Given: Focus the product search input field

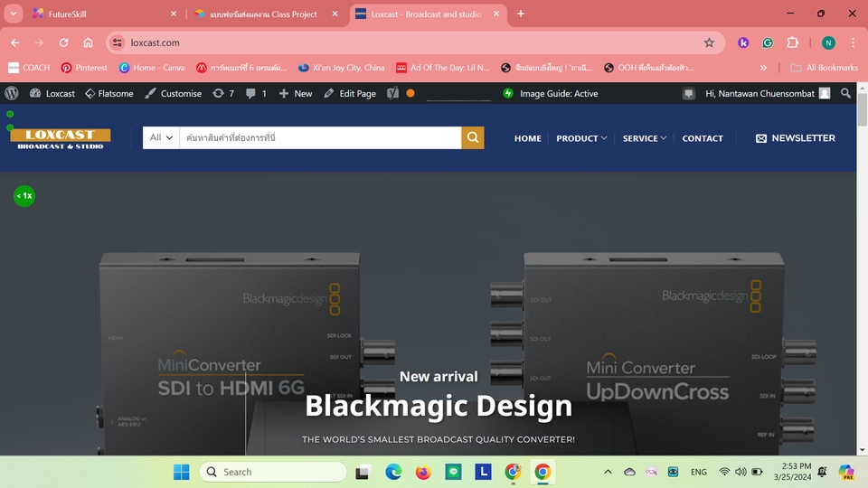Looking at the screenshot, I should (320, 137).
